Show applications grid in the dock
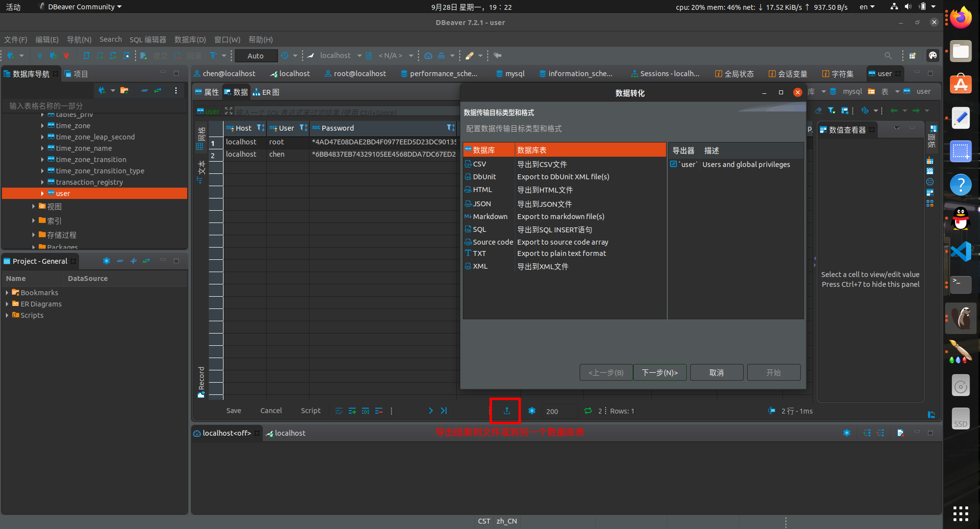Screen dimensions: 980x529 click(961, 513)
